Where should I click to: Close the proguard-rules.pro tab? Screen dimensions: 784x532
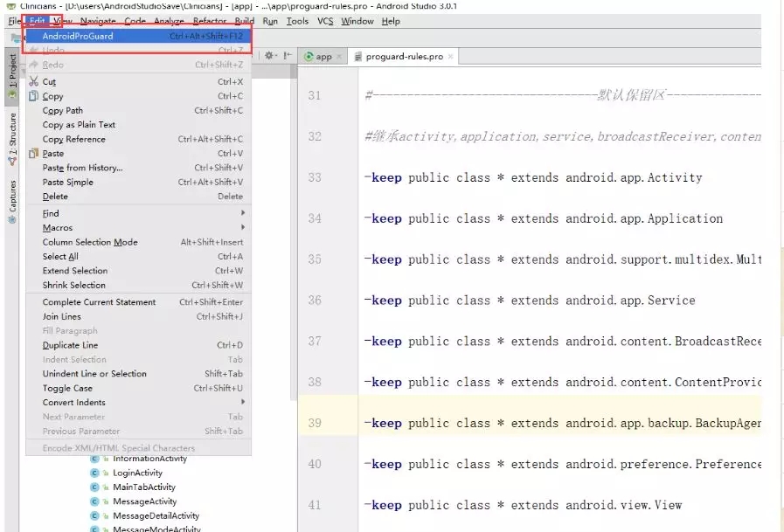coord(450,57)
